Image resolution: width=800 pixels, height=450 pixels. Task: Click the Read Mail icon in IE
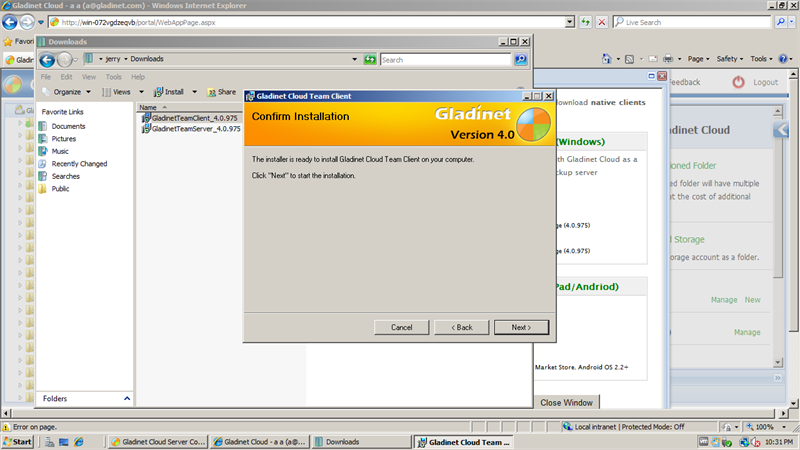click(653, 59)
